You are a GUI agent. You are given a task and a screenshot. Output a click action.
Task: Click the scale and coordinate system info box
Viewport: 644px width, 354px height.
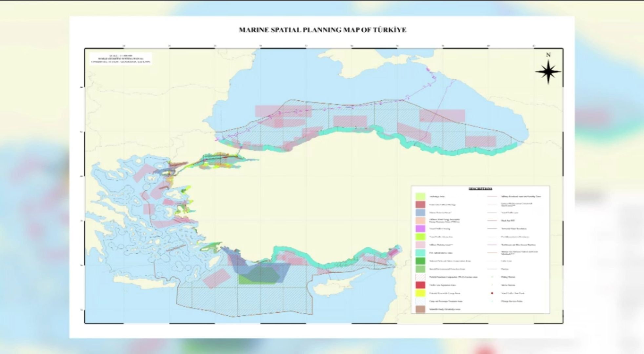(x=121, y=59)
